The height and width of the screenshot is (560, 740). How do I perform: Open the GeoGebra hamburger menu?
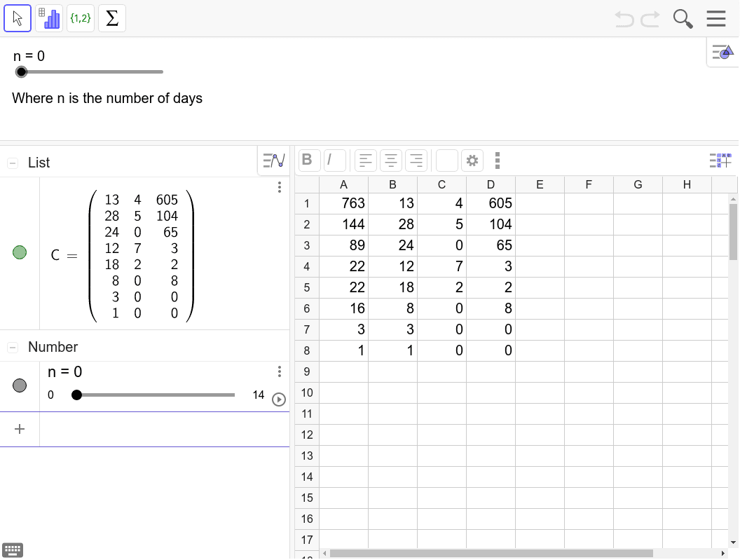pyautogui.click(x=716, y=19)
